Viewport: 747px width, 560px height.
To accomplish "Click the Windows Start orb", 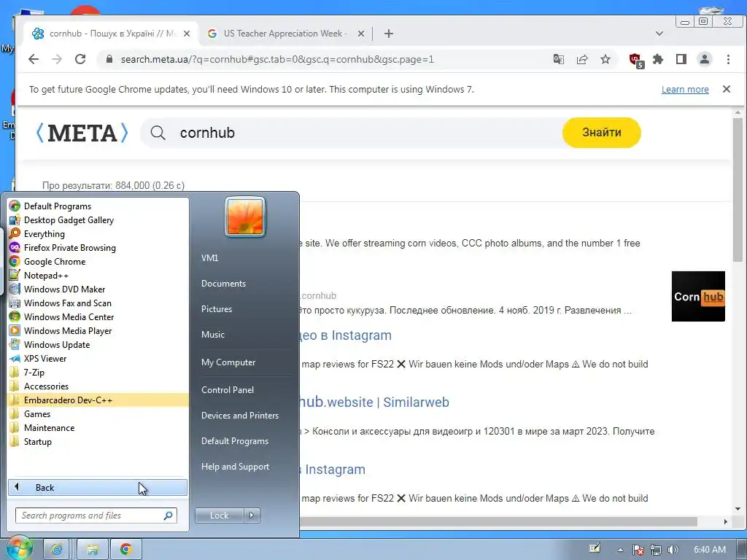I will coord(19,548).
